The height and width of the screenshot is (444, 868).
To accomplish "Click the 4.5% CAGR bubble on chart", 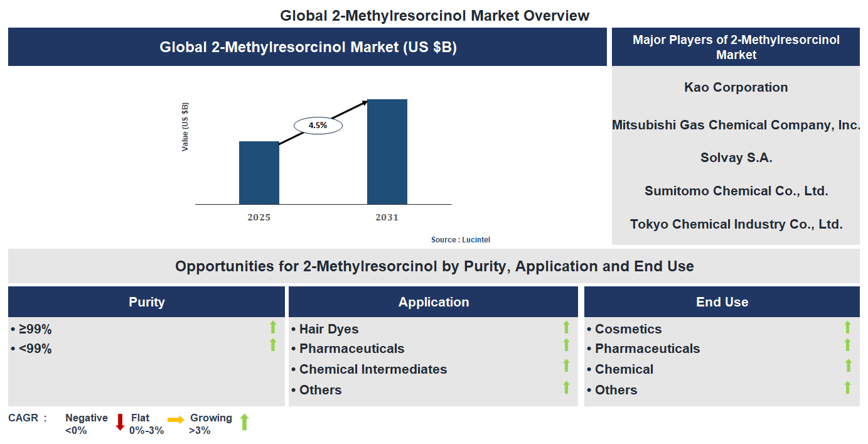I will 318,125.
